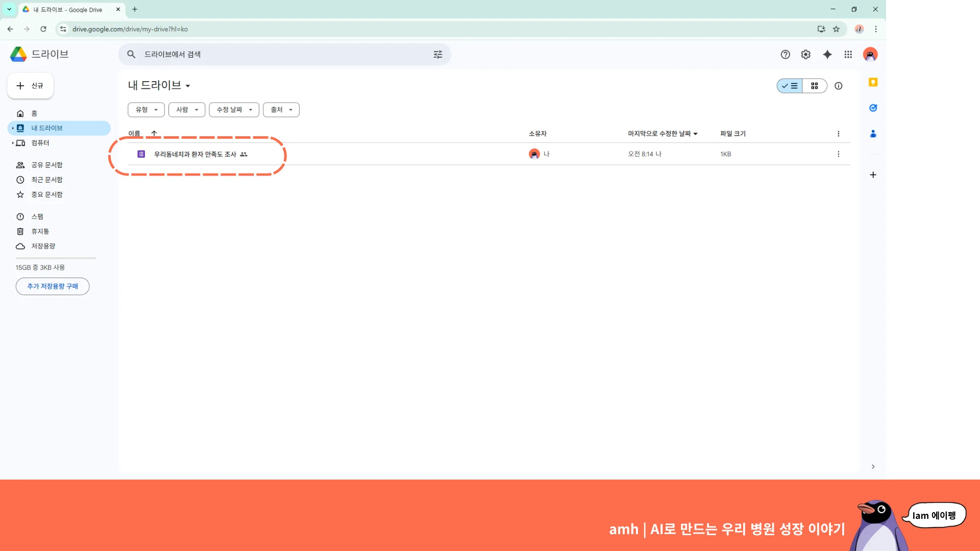
Task: Show the file details info panel
Action: (x=838, y=86)
